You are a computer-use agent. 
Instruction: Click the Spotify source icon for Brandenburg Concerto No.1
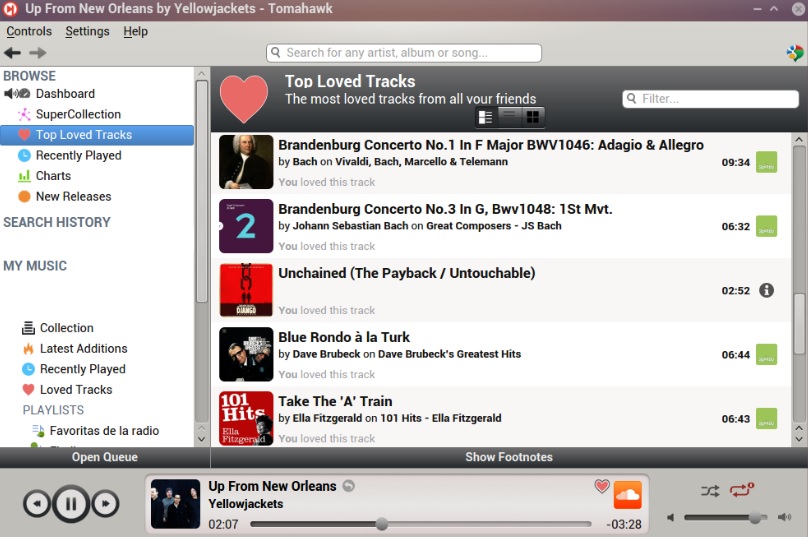(x=766, y=162)
